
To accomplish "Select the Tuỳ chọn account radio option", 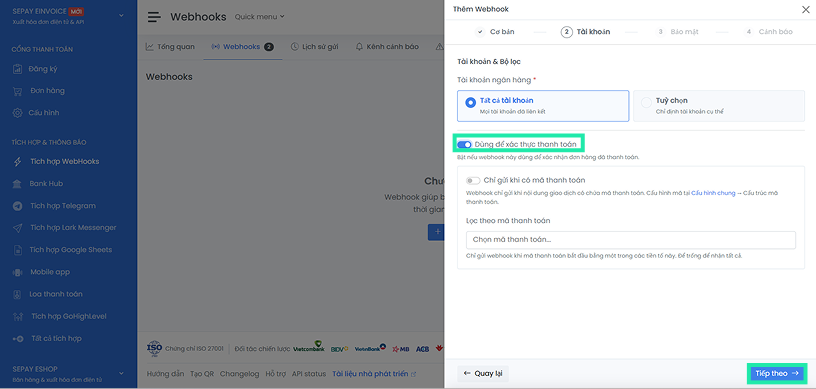I will 646,103.
